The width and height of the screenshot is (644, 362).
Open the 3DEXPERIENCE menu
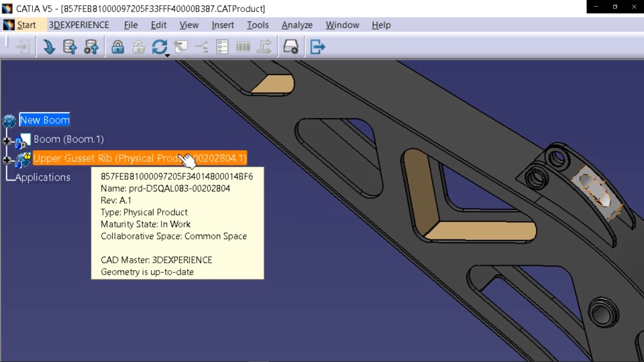79,25
